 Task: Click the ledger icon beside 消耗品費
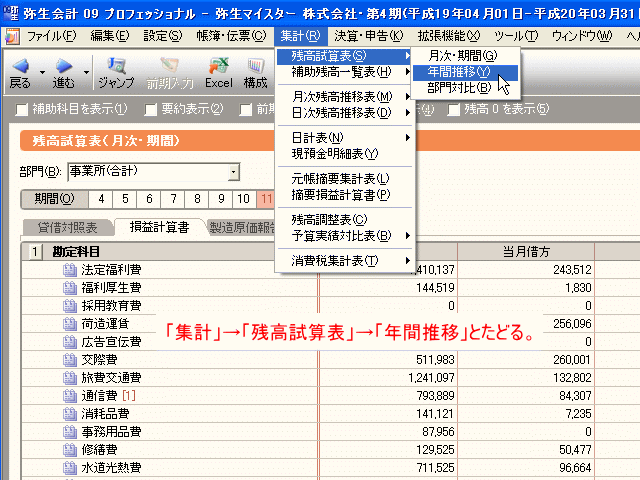point(70,413)
